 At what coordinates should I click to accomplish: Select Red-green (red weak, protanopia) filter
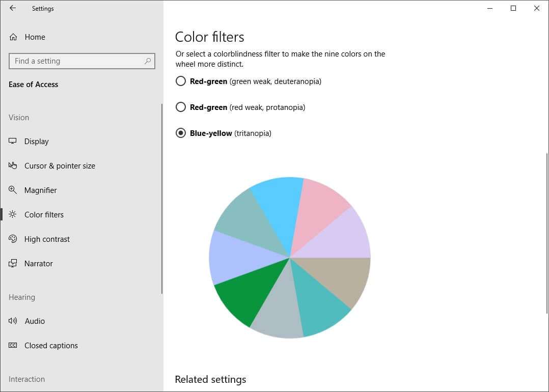[x=180, y=107]
